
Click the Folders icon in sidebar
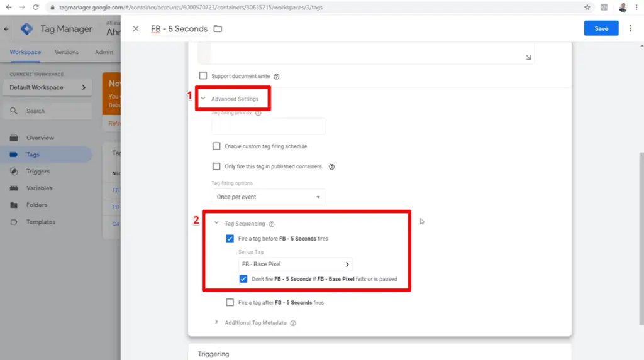[x=14, y=205]
